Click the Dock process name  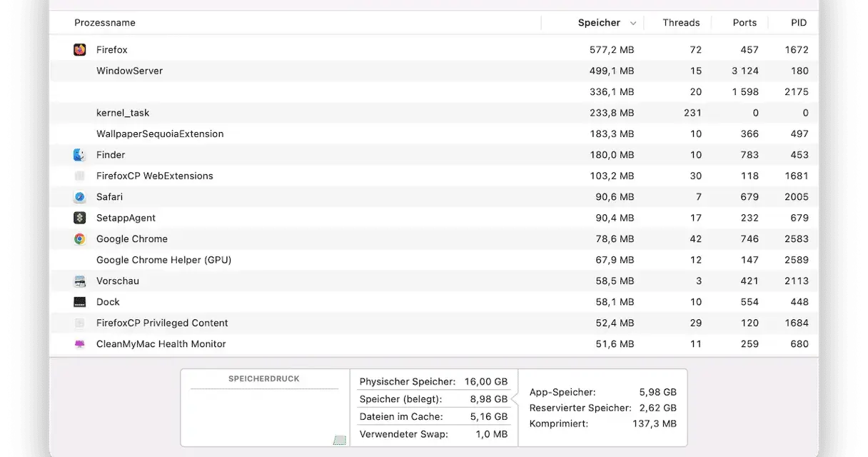(x=108, y=302)
